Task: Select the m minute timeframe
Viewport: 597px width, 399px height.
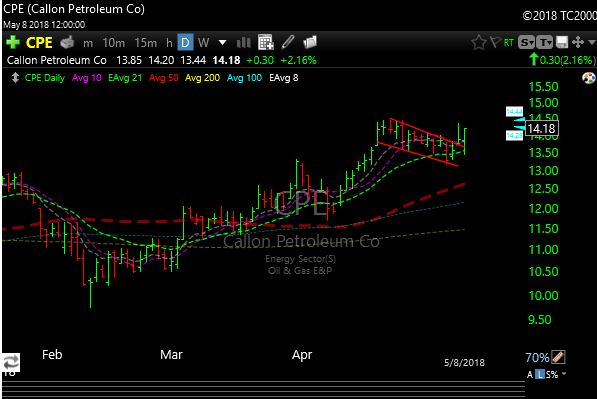Action: point(88,43)
